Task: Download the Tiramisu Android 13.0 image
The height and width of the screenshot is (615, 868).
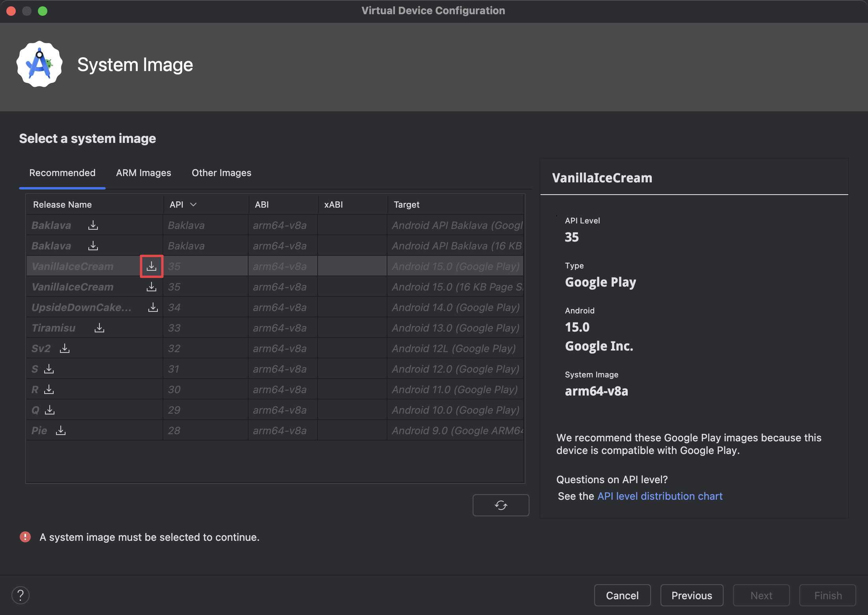Action: pyautogui.click(x=99, y=328)
